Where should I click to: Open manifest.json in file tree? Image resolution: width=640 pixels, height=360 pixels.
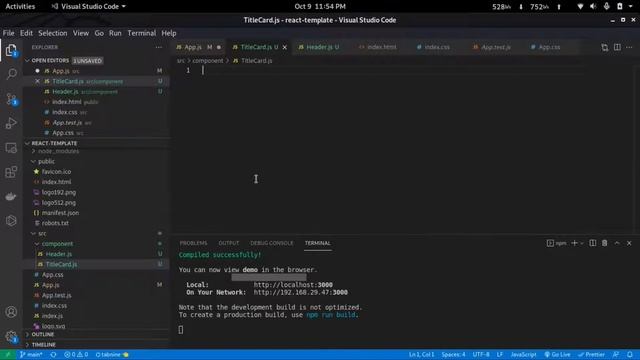click(60, 213)
